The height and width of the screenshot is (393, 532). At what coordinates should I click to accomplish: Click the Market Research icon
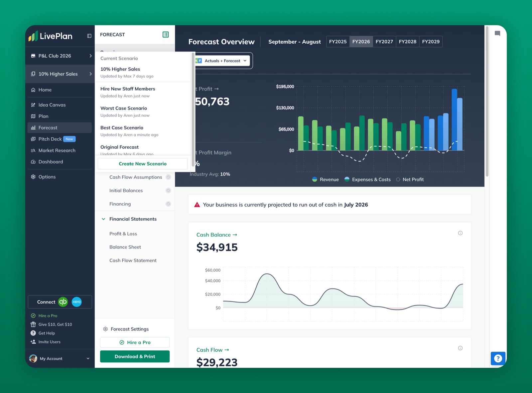[33, 150]
